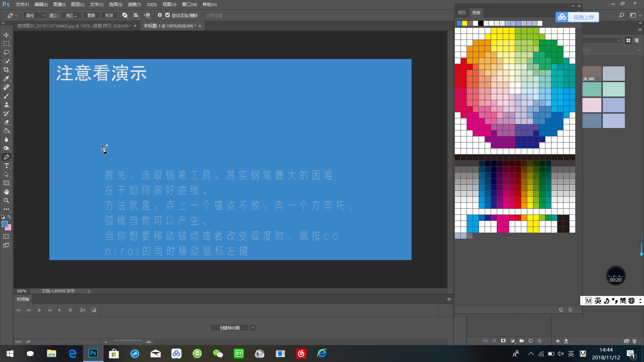Open the 滤镜(T) menu
Screen dimensions: 644x362
[134, 4]
